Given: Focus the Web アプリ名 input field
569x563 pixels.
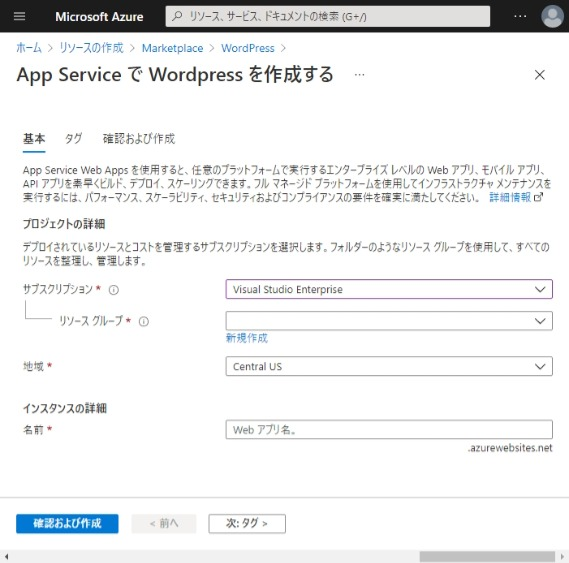Looking at the screenshot, I should point(389,430).
